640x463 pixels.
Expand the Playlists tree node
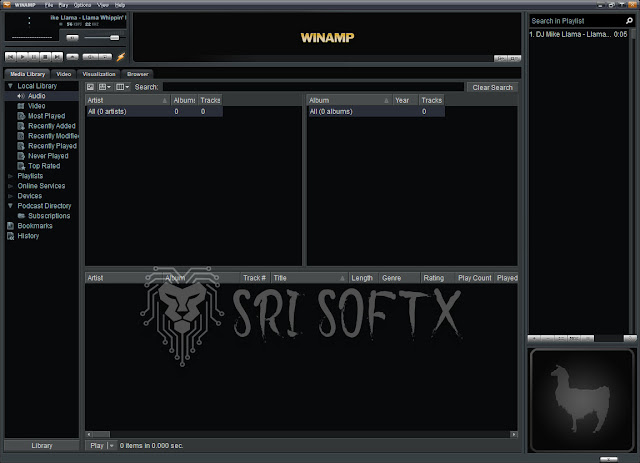[10, 176]
